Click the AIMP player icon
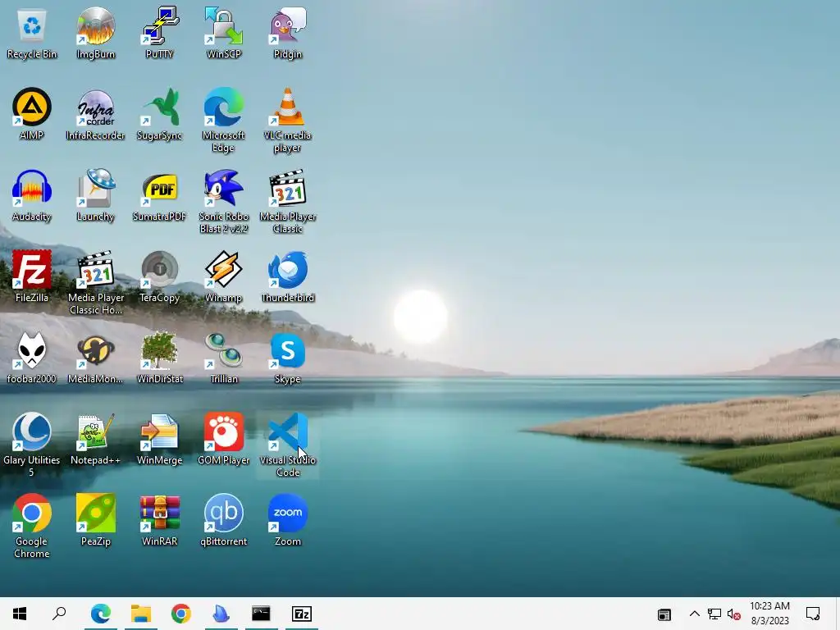 (32, 114)
